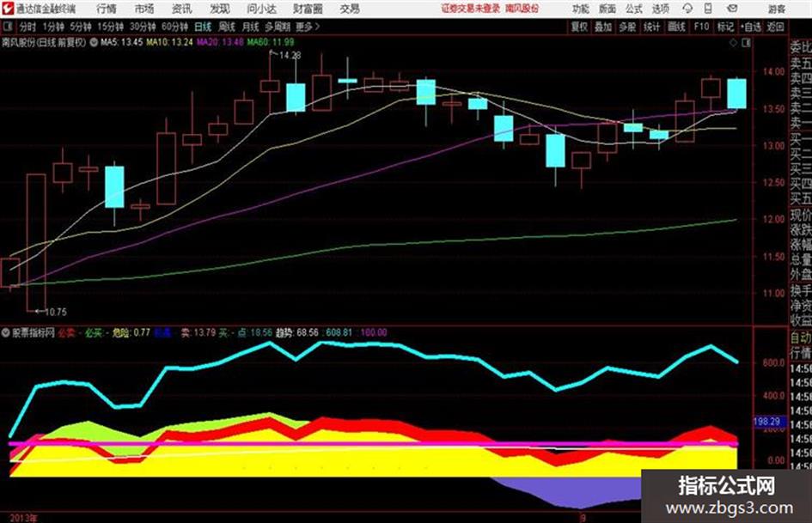This screenshot has height=523, width=812.
Task: Switch to the 周线 weekly tab
Action: [x=227, y=27]
